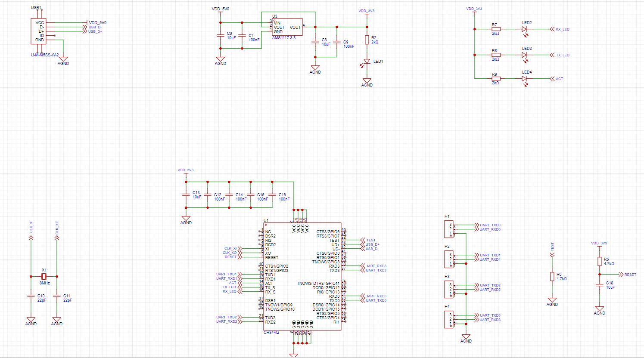
Task: Select the AGND symbol under USB1
Action: click(x=63, y=61)
